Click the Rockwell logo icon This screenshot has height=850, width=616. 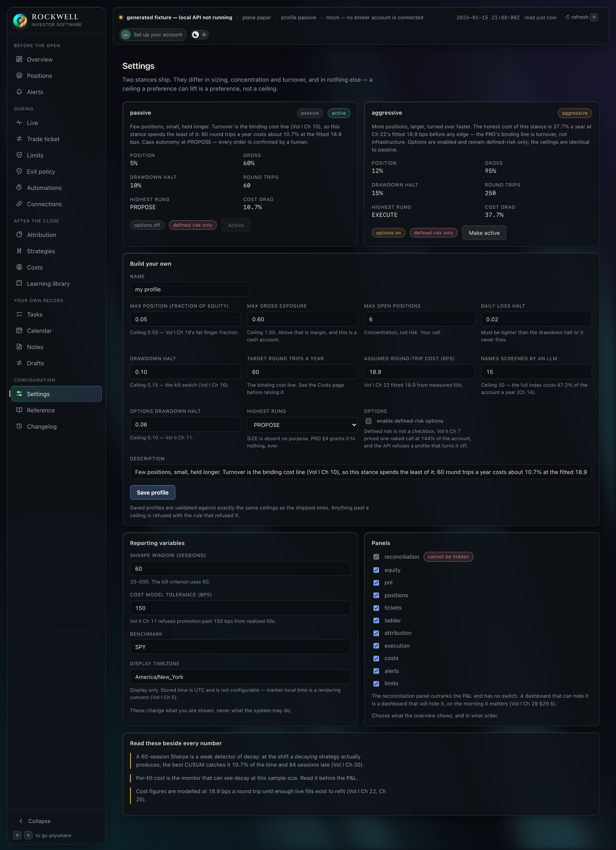coord(20,20)
